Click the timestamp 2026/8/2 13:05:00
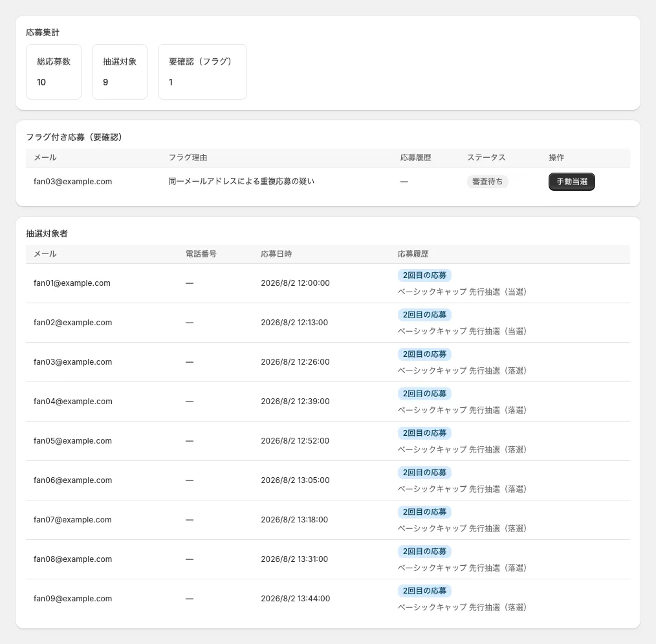656x644 pixels. pos(296,480)
